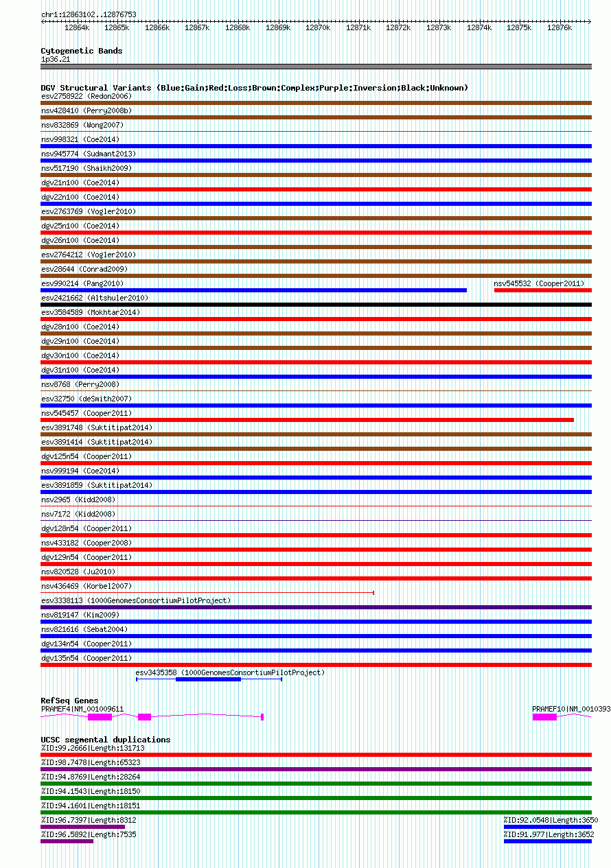
Task: Click the esv3435358 variant label
Action: pyautogui.click(x=230, y=672)
